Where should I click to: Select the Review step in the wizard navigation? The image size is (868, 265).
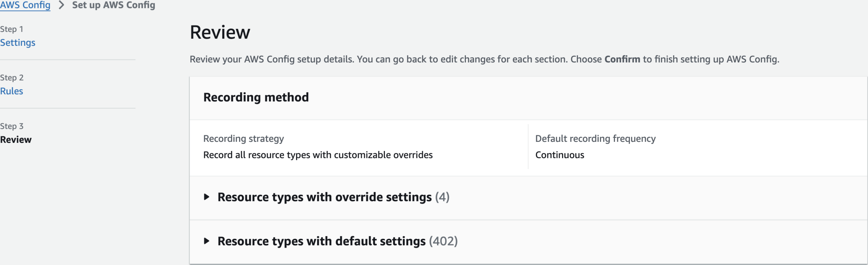pos(16,140)
